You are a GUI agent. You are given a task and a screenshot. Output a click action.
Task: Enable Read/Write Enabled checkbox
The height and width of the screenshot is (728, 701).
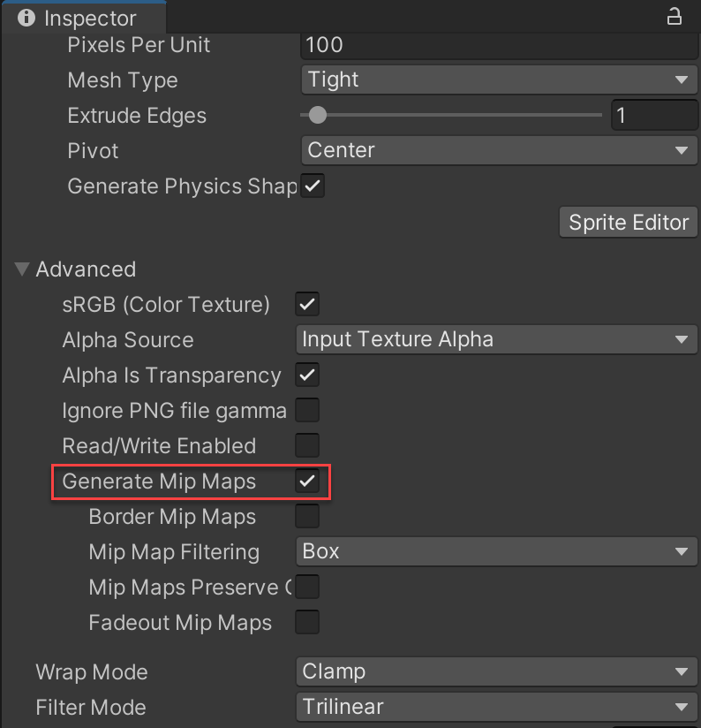click(307, 446)
